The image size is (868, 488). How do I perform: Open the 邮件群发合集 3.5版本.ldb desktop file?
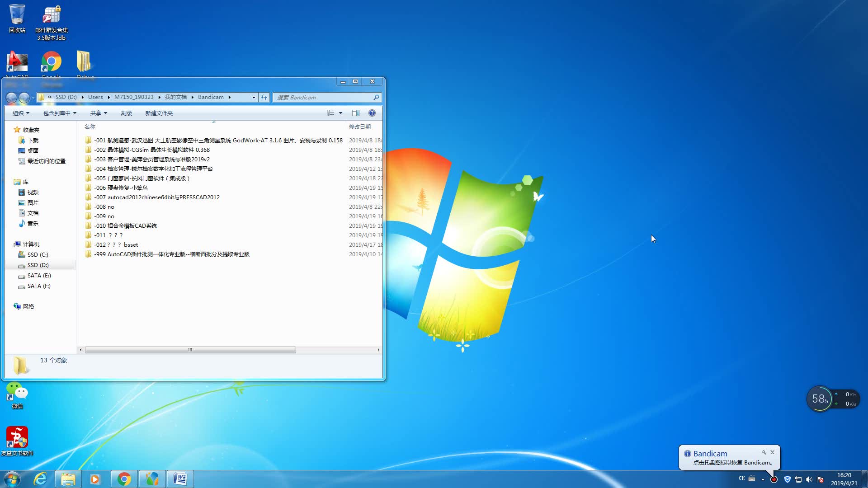point(52,22)
